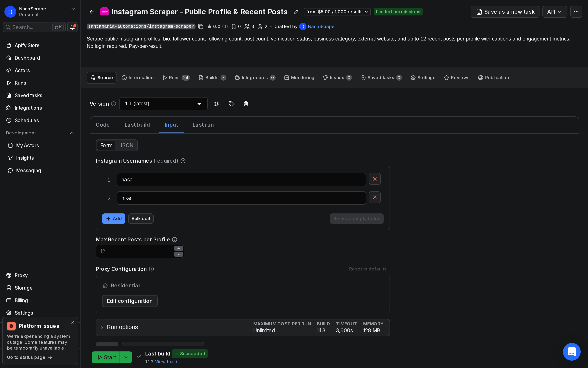588x368 pixels.
Task: Remove the nike username entry
Action: point(375,197)
